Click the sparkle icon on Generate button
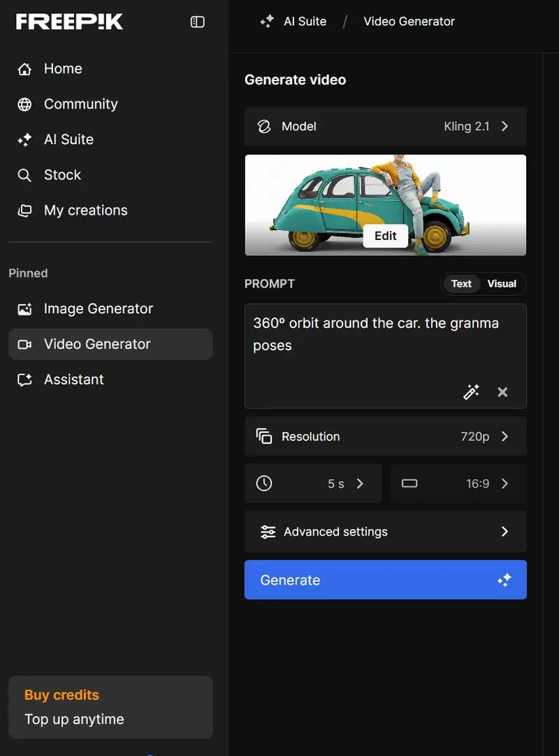 [504, 580]
